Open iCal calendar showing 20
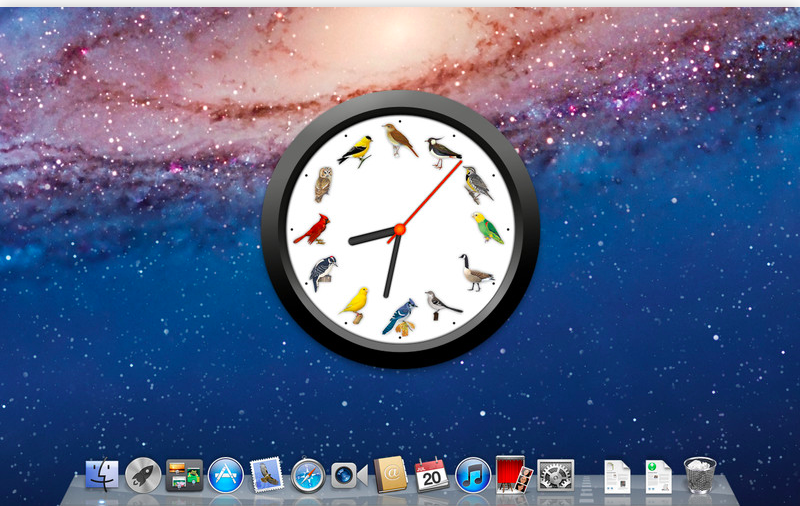This screenshot has width=800, height=506. click(432, 475)
